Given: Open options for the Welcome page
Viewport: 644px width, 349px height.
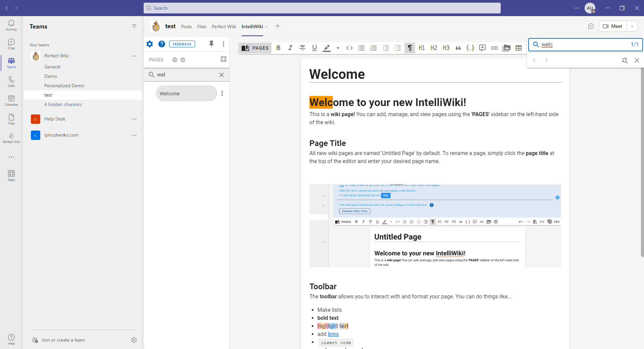Looking at the screenshot, I should click(222, 93).
